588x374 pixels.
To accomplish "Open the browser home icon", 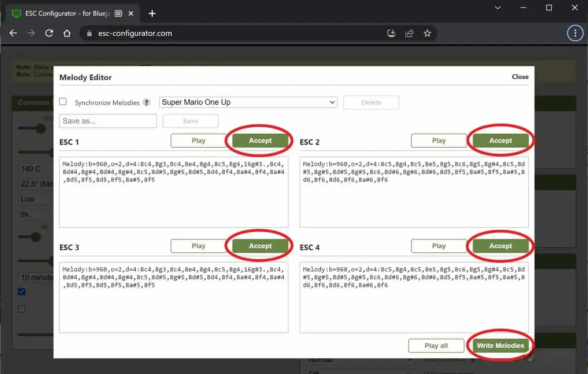I will pos(67,33).
